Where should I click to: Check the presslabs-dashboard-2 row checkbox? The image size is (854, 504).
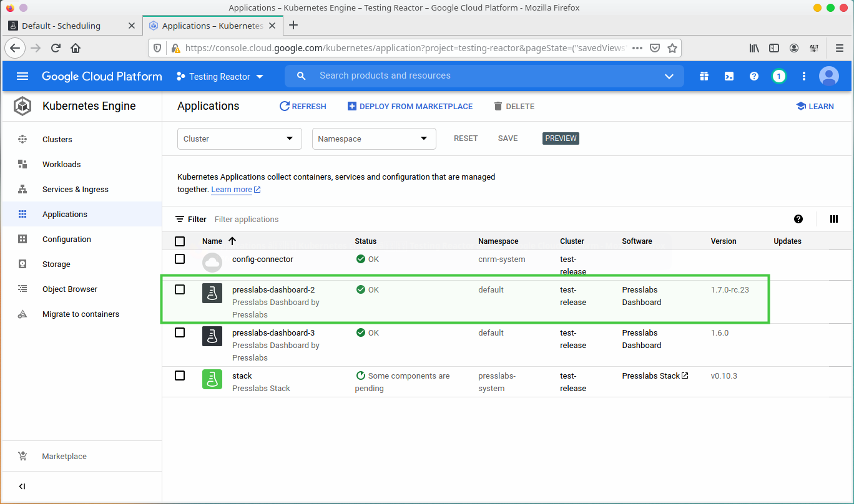[x=180, y=289]
